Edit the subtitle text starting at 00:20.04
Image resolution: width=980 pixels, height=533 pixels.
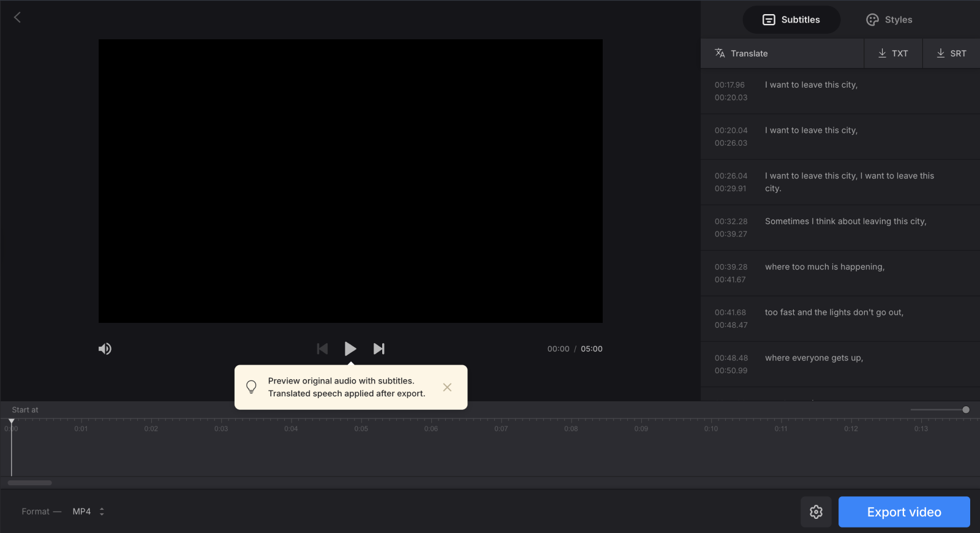click(x=811, y=130)
